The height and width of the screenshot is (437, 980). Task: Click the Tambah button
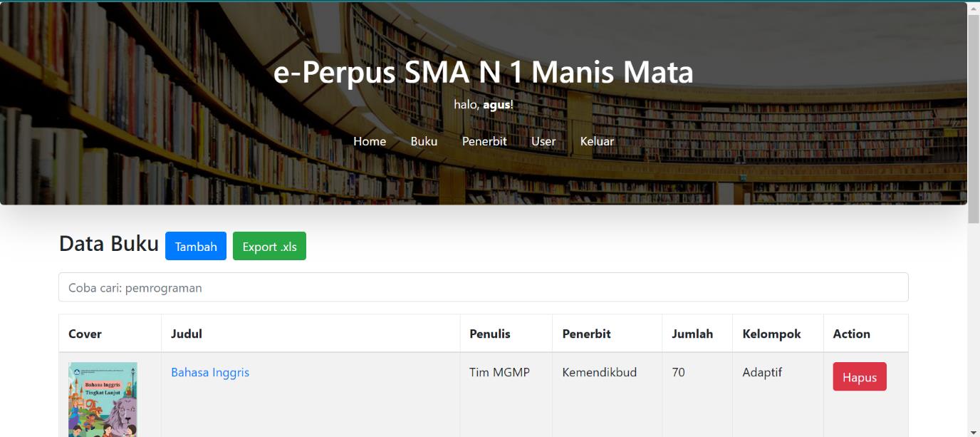click(x=195, y=246)
